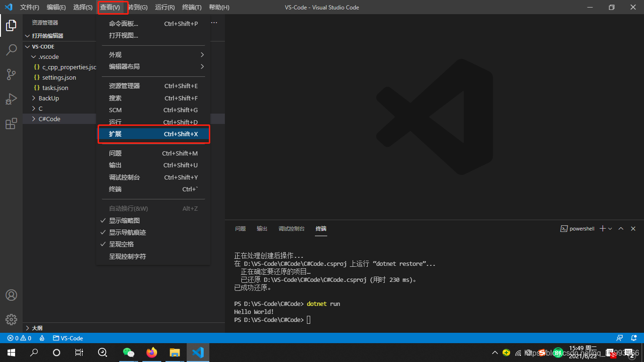
Task: Open the 帮助(H) menu
Action: pyautogui.click(x=219, y=8)
